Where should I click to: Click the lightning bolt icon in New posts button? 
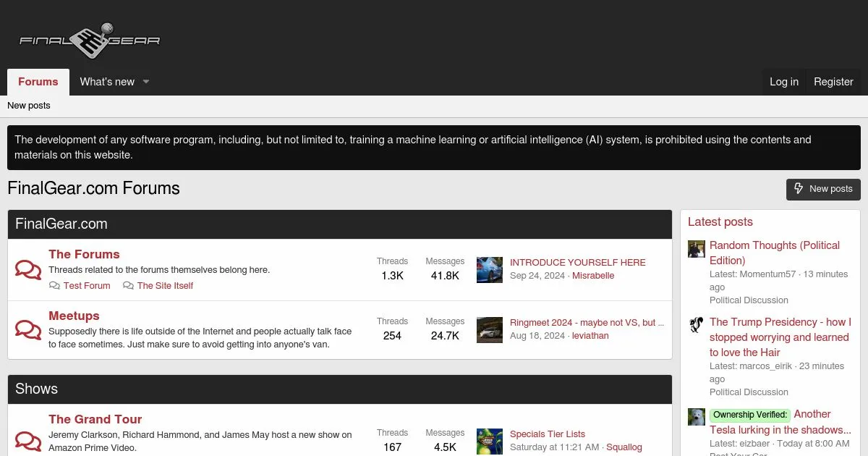(x=799, y=189)
